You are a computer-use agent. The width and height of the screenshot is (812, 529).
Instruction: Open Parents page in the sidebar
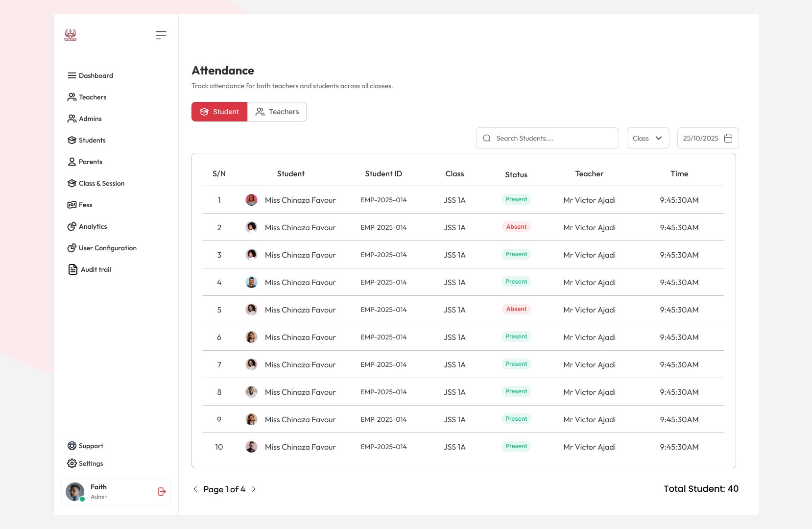[x=85, y=162]
